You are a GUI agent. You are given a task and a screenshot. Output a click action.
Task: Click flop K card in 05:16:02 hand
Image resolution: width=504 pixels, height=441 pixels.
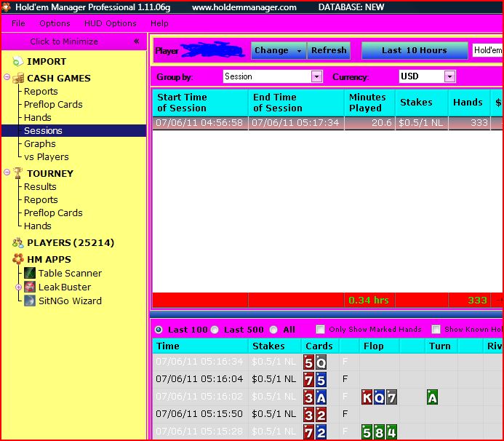[x=367, y=397]
